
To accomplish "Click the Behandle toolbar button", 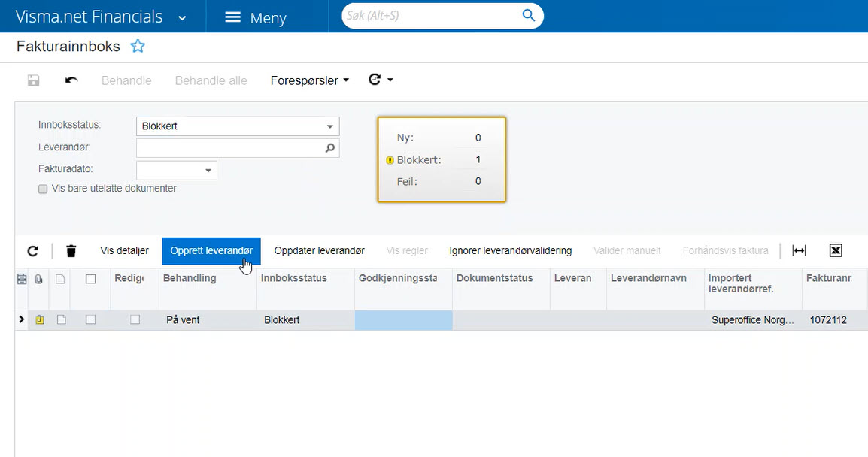I will pos(126,80).
